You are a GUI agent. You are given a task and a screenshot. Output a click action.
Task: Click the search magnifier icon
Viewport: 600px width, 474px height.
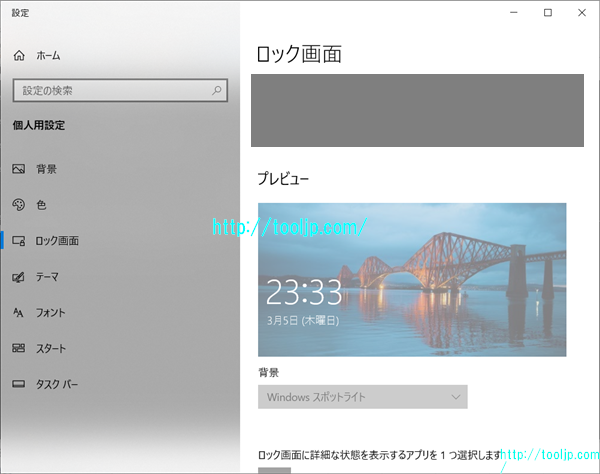pos(217,90)
